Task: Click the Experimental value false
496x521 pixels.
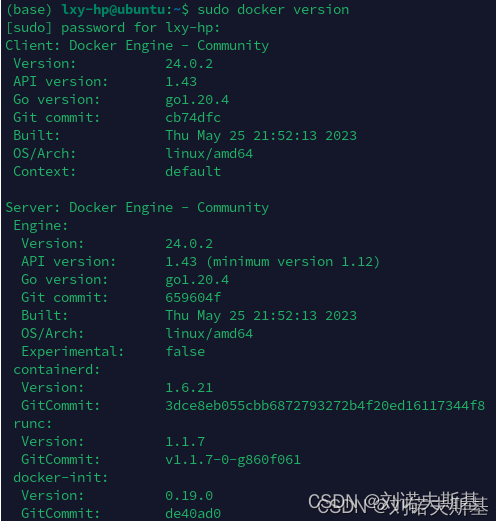Action: 185,352
